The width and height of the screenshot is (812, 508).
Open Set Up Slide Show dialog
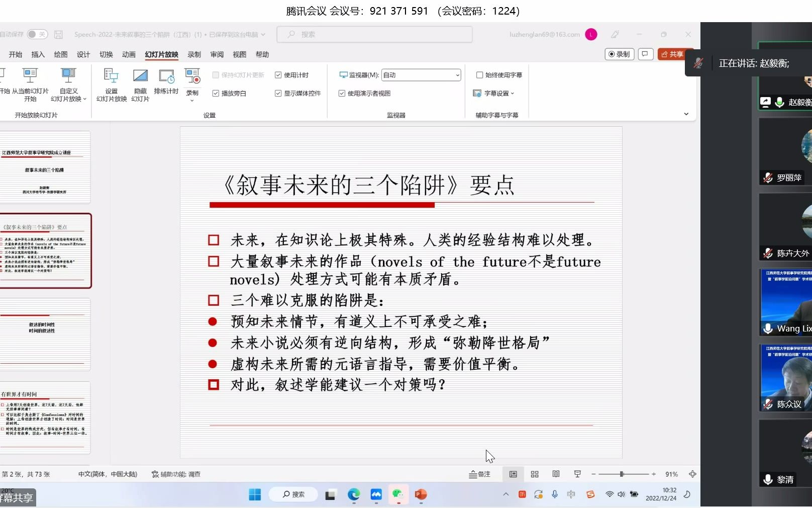112,84
